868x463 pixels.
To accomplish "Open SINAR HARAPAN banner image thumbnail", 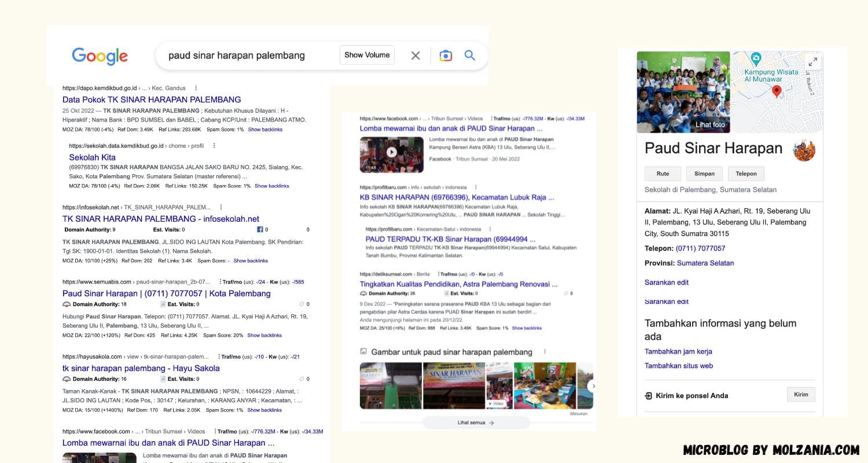I will pyautogui.click(x=454, y=385).
